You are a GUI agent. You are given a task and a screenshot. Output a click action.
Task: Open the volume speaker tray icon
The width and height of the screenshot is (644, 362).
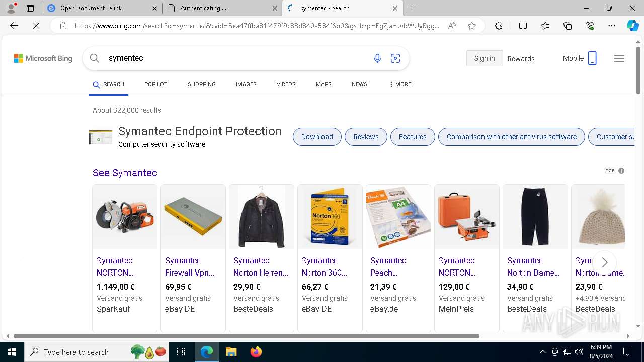pyautogui.click(x=579, y=352)
